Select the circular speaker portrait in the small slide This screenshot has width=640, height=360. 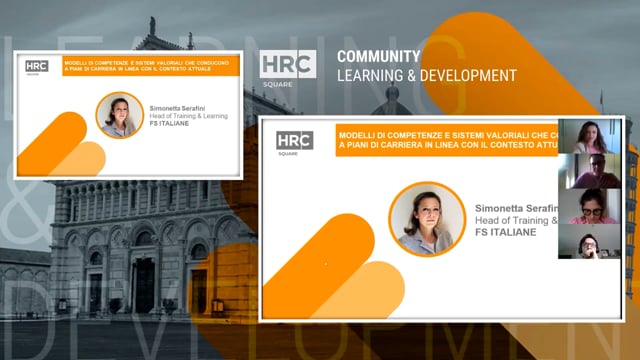click(x=120, y=115)
